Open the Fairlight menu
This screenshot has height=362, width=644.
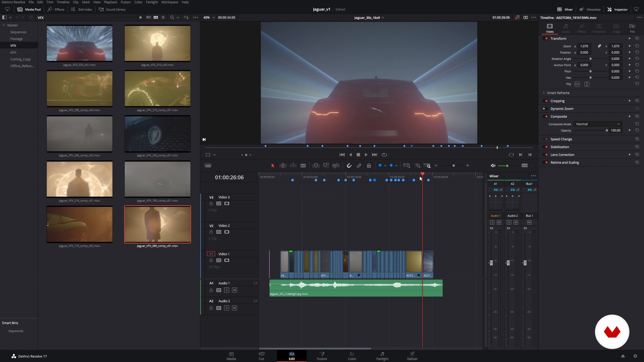tap(152, 2)
